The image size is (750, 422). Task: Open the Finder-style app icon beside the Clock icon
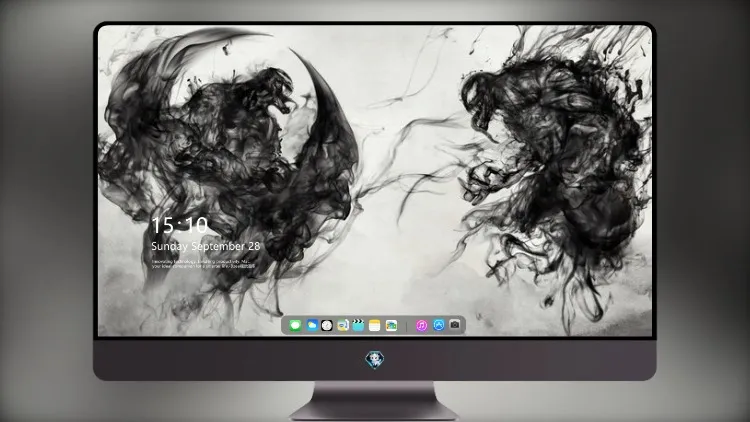point(342,326)
